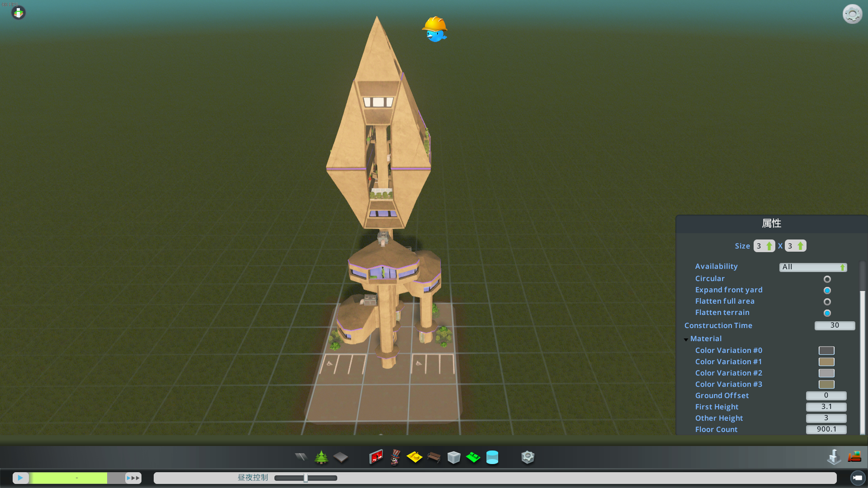
Task: Toggle Expand front yard option
Action: tap(827, 291)
